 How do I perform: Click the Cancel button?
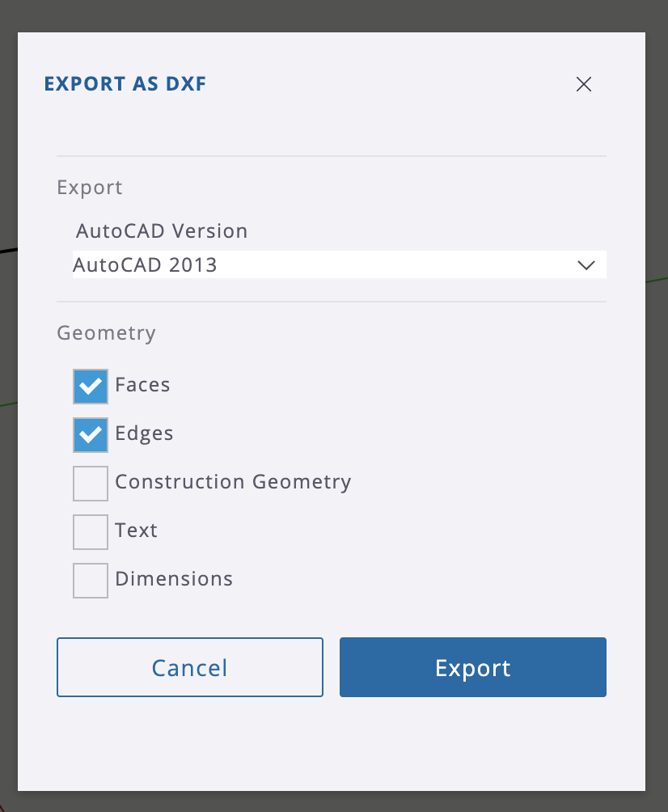click(x=190, y=667)
